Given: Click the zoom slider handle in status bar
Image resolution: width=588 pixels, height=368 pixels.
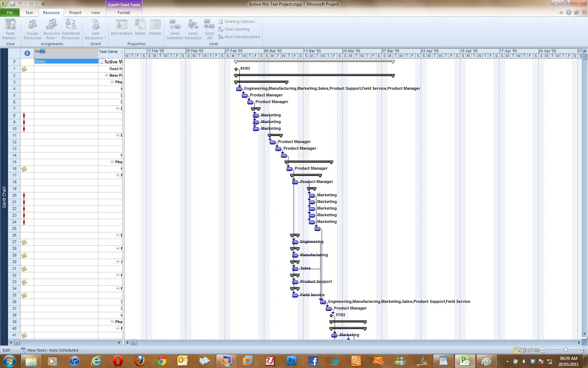Looking at the screenshot, I should (566, 350).
